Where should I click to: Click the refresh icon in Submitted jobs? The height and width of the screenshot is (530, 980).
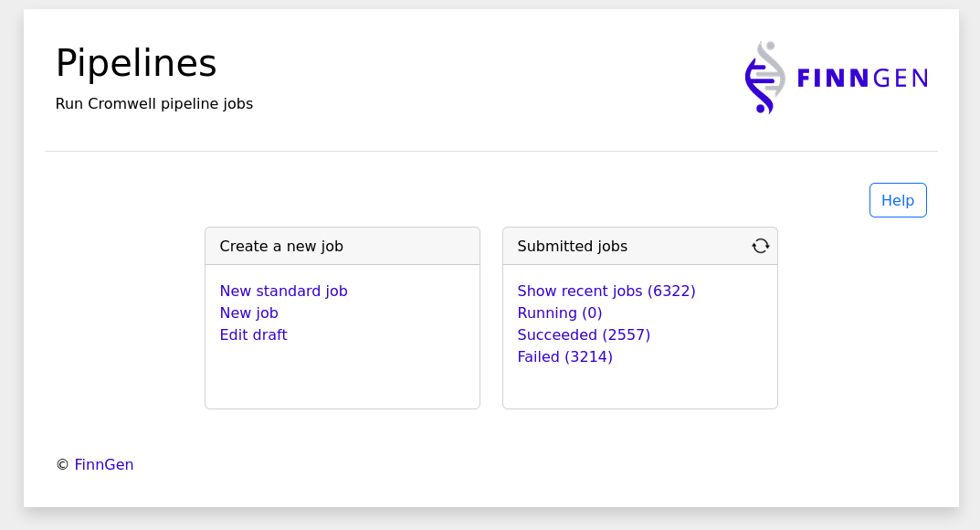pyautogui.click(x=760, y=246)
